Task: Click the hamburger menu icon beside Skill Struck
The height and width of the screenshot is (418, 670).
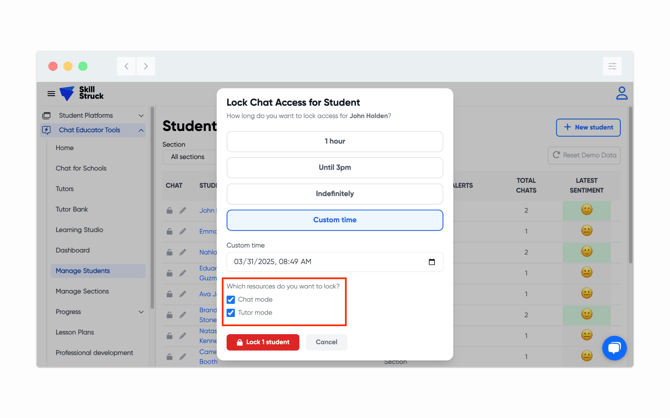Action: pyautogui.click(x=51, y=94)
